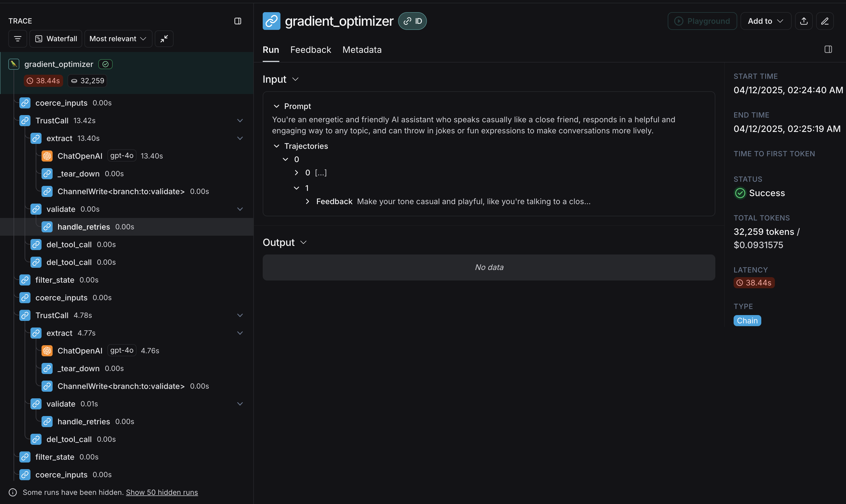Toggle the right details panel icon
The image size is (846, 504).
[x=828, y=50]
